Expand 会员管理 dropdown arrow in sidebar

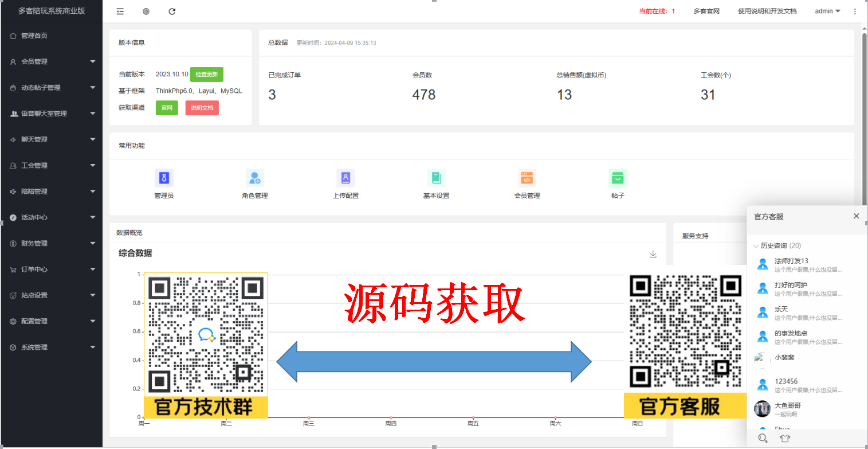click(x=93, y=61)
